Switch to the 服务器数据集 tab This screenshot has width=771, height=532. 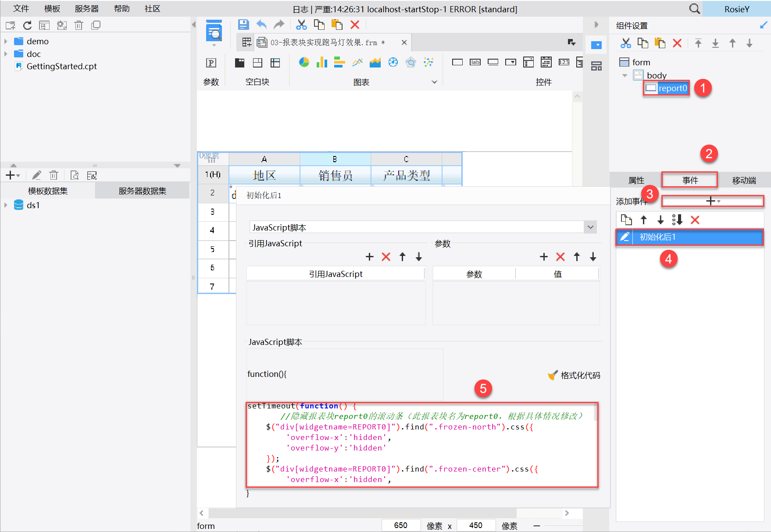[x=143, y=191]
